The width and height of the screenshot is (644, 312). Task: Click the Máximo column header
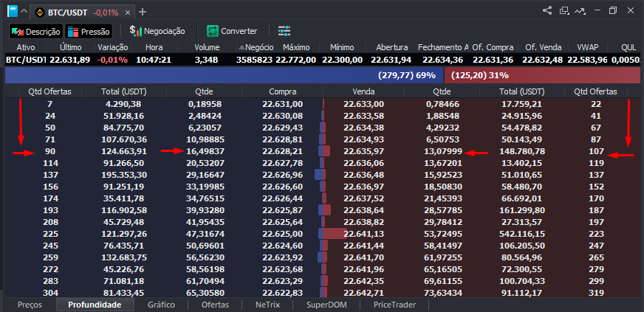[296, 47]
